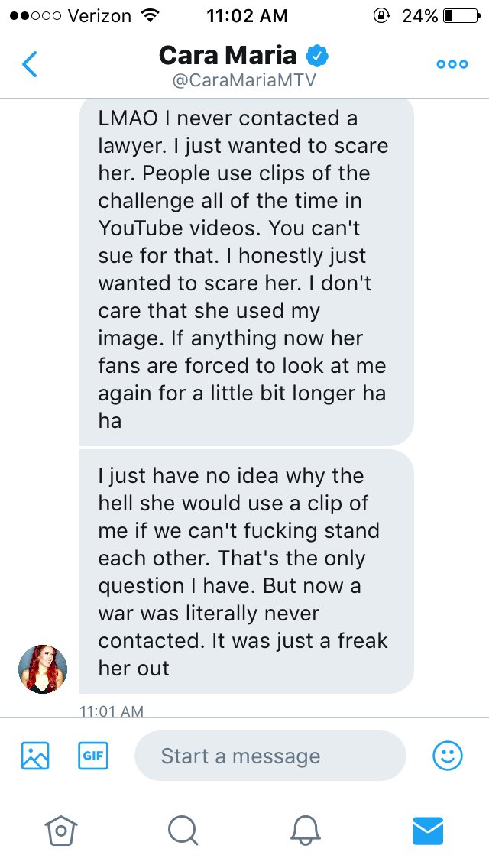Tap the Cara Maria name header
This screenshot has height=868, width=489.
228,55
